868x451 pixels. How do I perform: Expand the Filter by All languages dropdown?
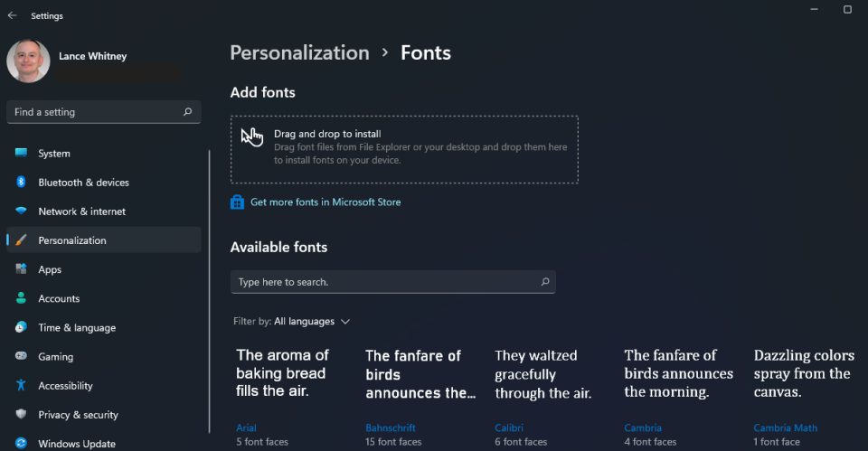pos(292,322)
